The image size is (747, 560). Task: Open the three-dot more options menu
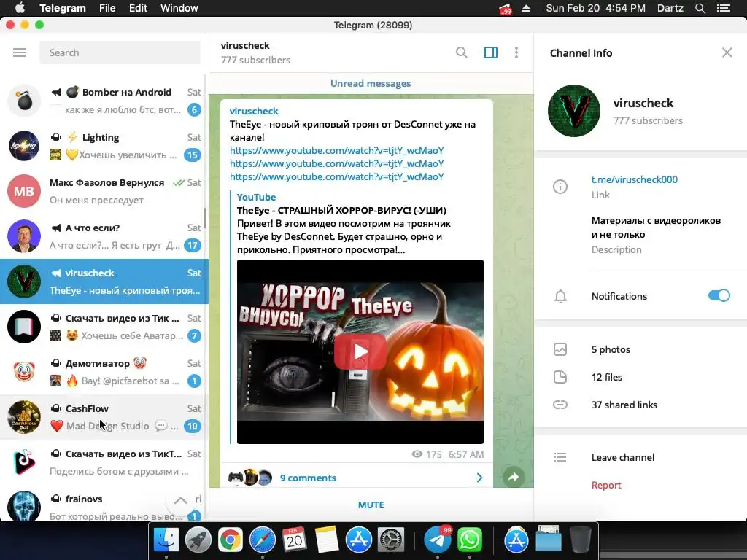516,52
